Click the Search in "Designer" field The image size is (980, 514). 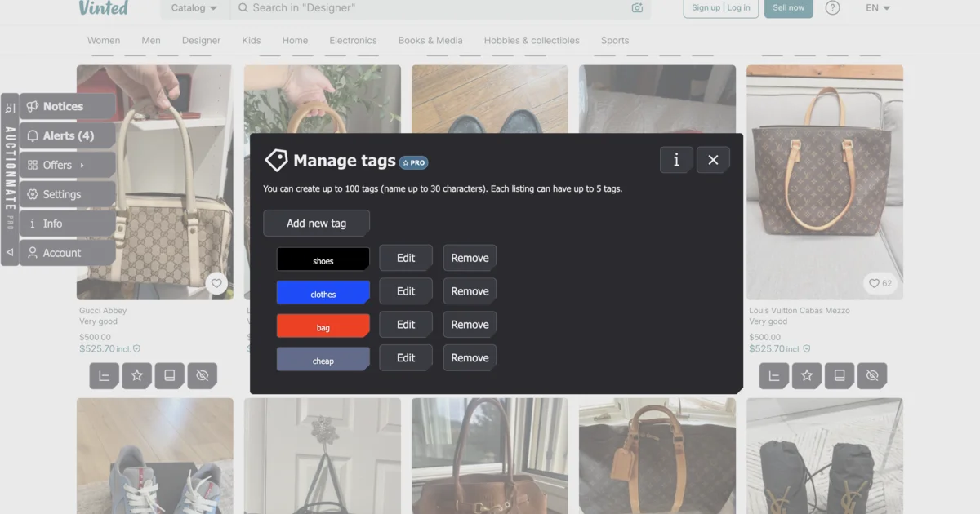(x=439, y=8)
